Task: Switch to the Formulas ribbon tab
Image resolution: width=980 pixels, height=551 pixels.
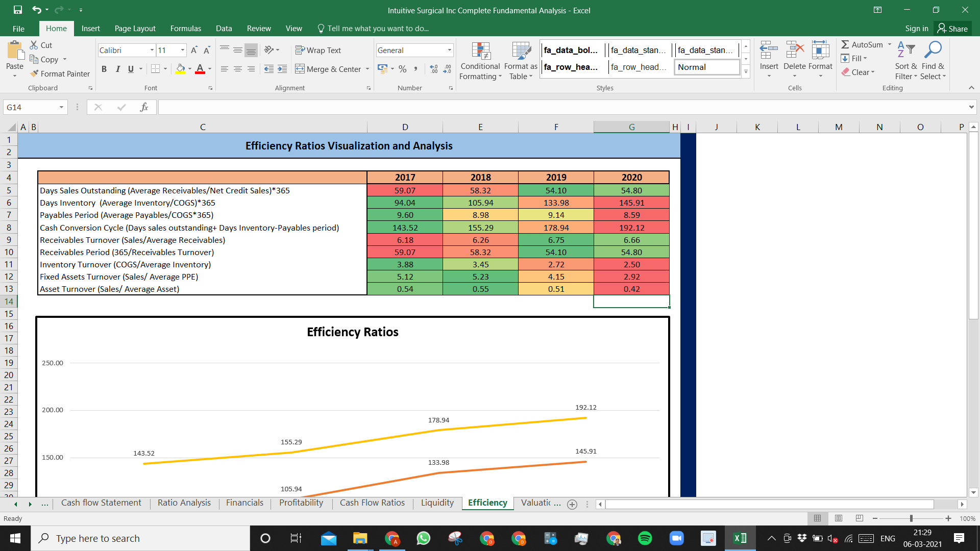Action: click(185, 29)
